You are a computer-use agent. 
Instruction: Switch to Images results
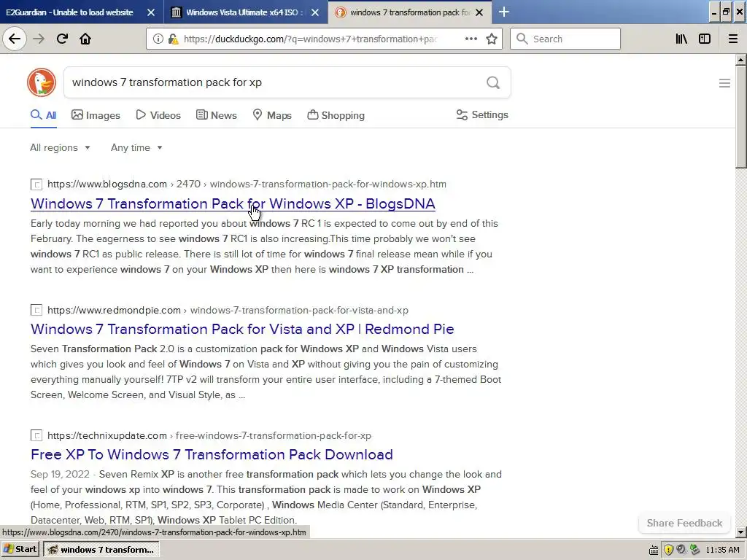(x=96, y=115)
